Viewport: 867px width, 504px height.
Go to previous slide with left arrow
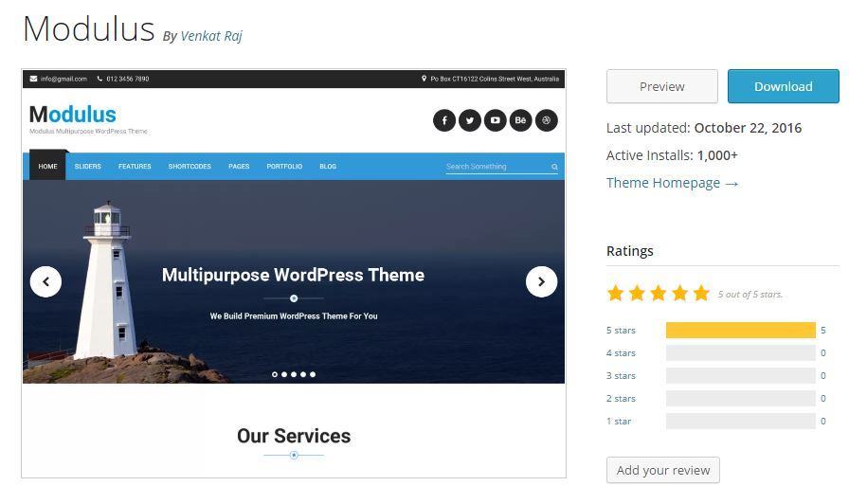45,282
